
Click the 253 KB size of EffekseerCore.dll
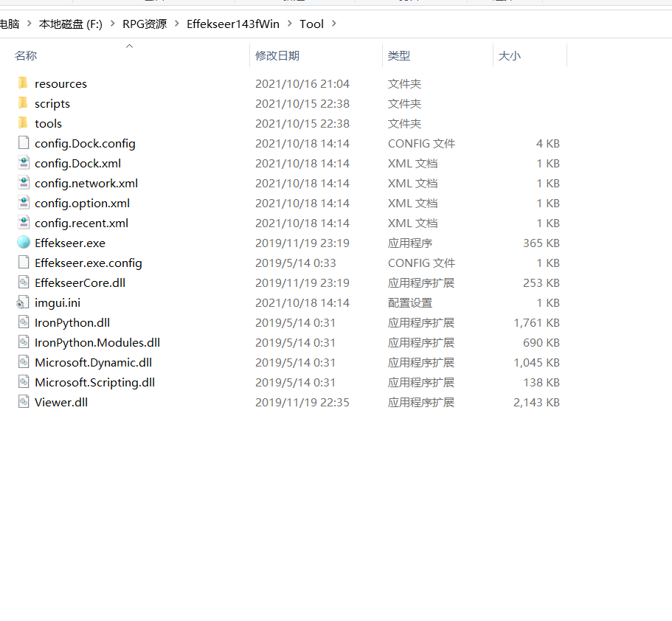tap(541, 283)
